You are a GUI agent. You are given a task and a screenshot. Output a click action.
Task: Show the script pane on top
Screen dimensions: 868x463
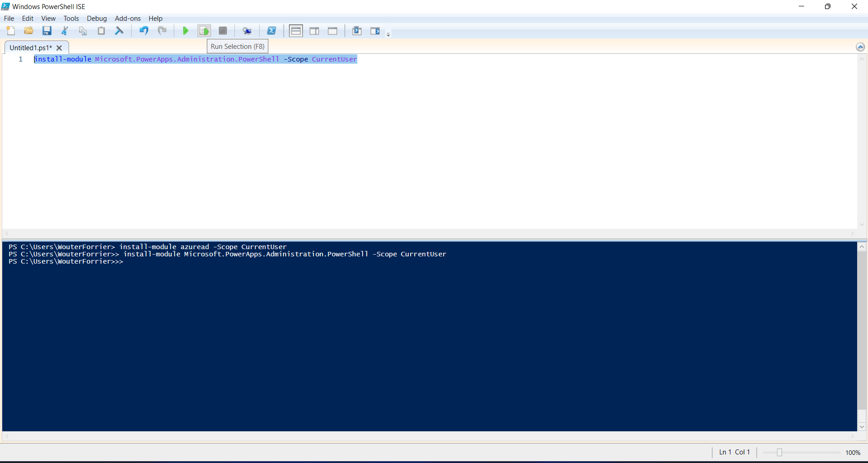tap(296, 31)
